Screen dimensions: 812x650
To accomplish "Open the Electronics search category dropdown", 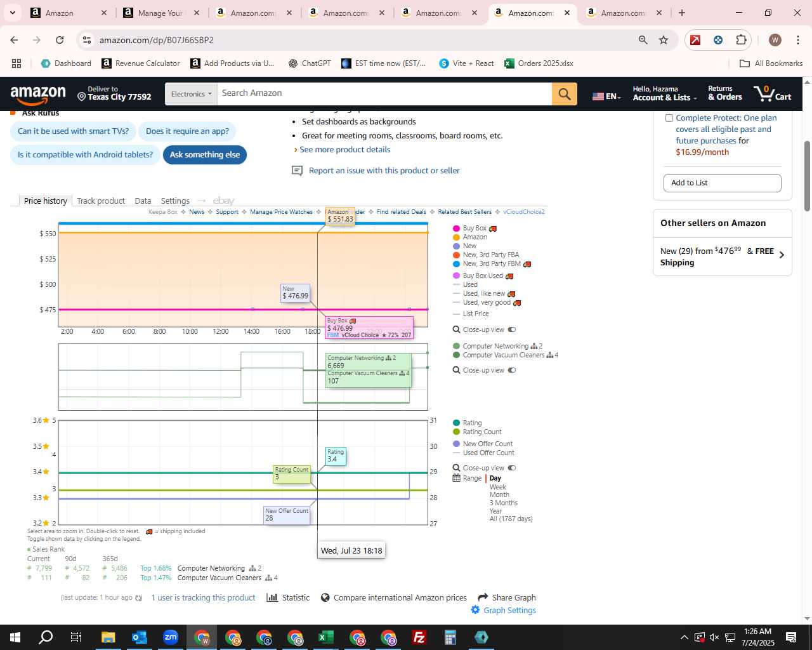I will point(191,94).
